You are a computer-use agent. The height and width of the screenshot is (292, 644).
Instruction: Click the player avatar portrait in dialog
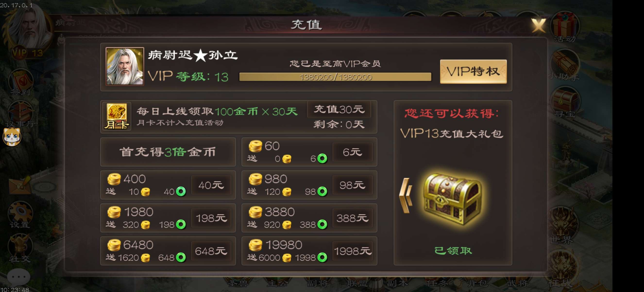pos(125,66)
